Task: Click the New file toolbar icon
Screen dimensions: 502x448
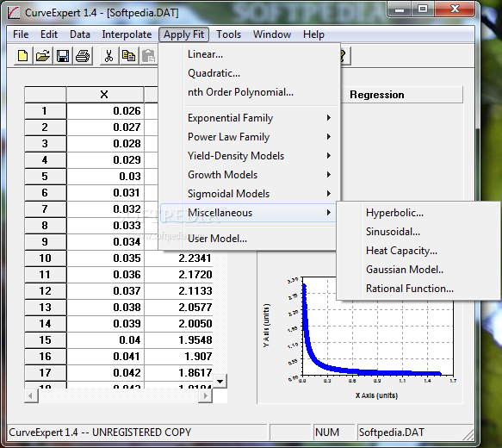Action: point(23,56)
